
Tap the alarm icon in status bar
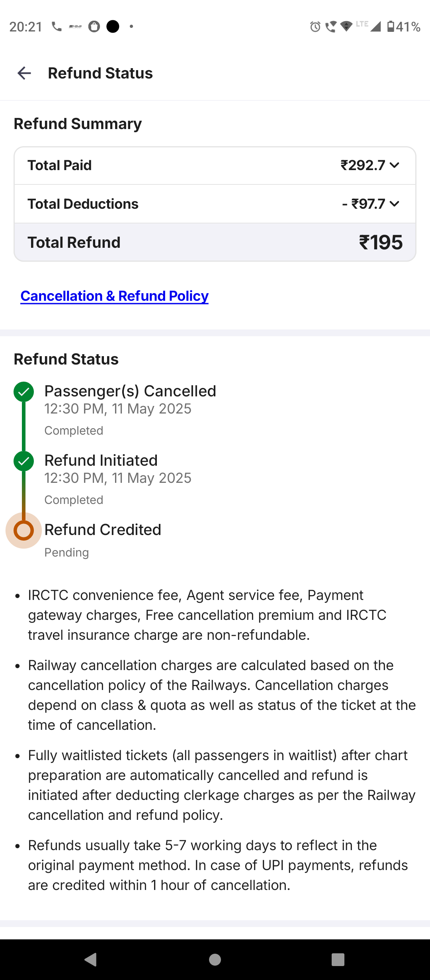pyautogui.click(x=315, y=27)
